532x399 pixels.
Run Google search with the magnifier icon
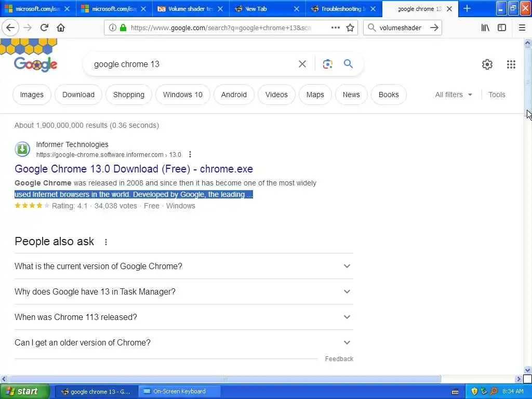tap(348, 64)
